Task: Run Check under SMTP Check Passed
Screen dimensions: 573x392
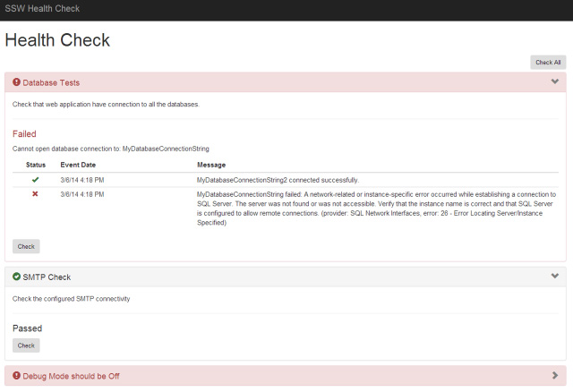Action: tap(26, 345)
